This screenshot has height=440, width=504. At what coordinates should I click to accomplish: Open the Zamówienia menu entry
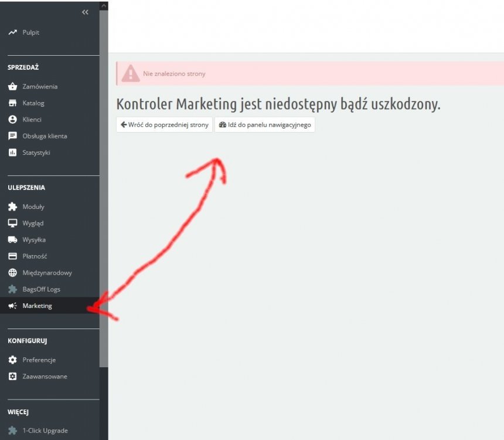[40, 86]
